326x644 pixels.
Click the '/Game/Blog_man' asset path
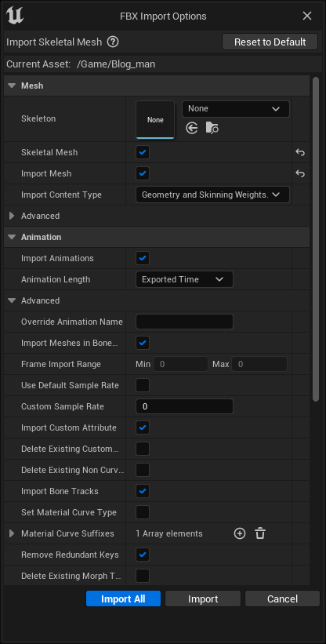click(116, 64)
